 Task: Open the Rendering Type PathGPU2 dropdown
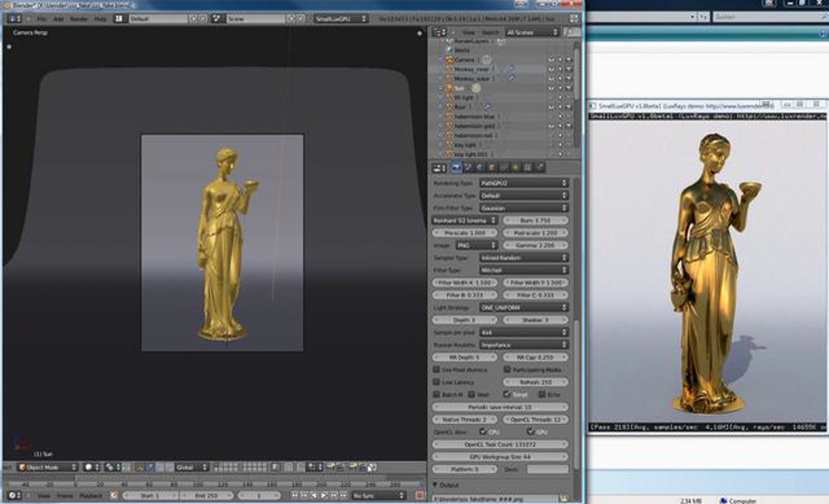[x=524, y=183]
